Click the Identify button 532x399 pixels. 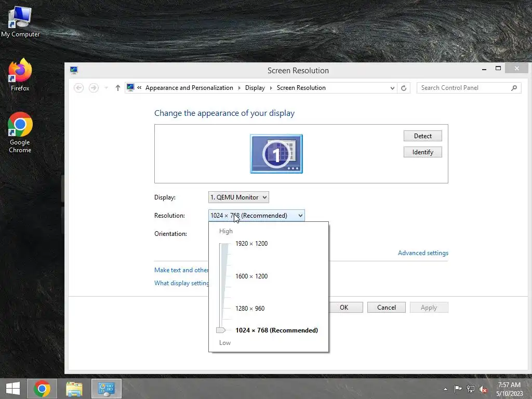click(423, 152)
